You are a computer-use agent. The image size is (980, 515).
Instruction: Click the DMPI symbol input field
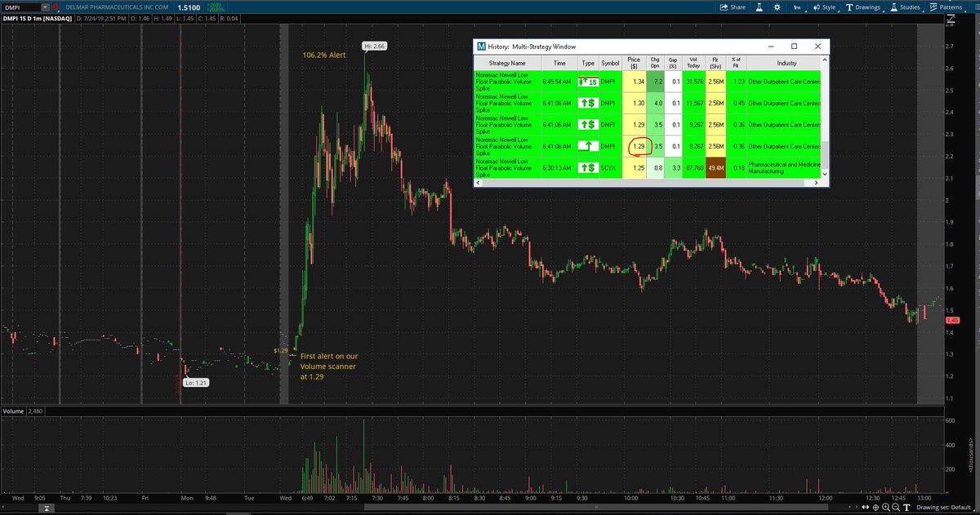click(23, 7)
